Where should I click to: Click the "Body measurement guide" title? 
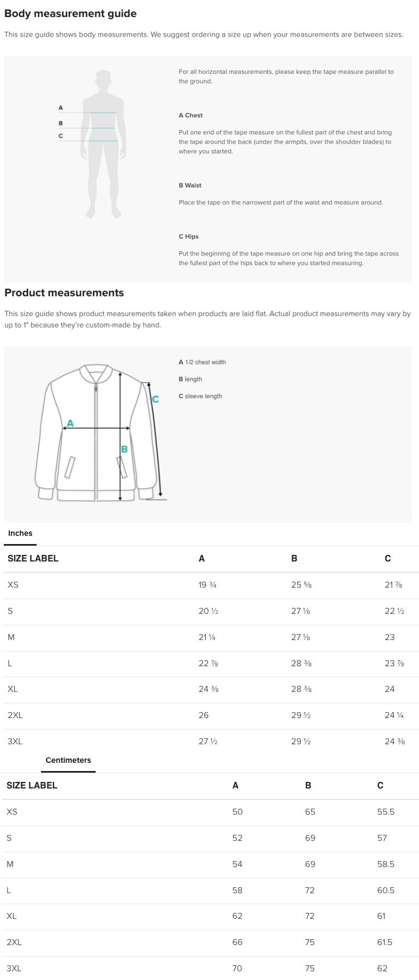(x=70, y=14)
